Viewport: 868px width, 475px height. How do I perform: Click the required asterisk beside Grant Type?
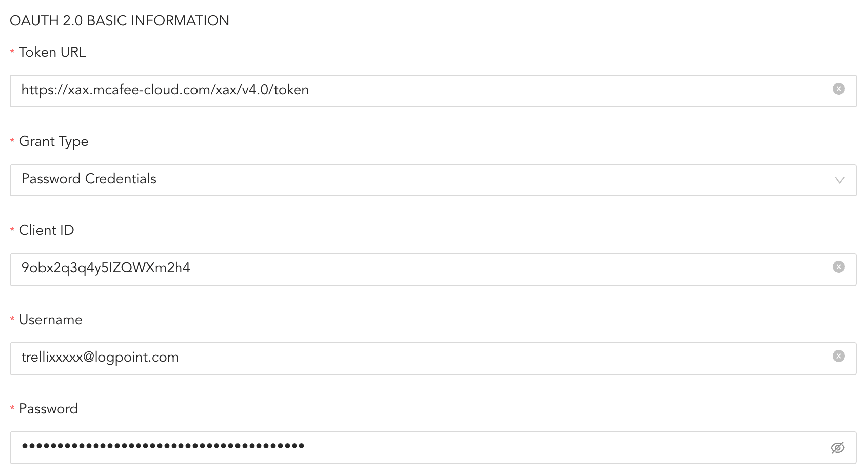tap(12, 142)
